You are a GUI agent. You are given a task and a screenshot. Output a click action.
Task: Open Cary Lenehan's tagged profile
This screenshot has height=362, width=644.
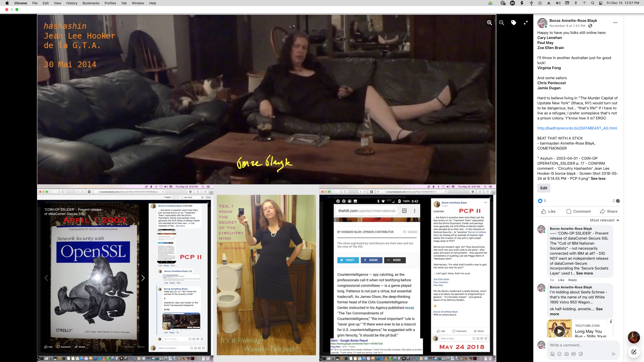[549, 38]
